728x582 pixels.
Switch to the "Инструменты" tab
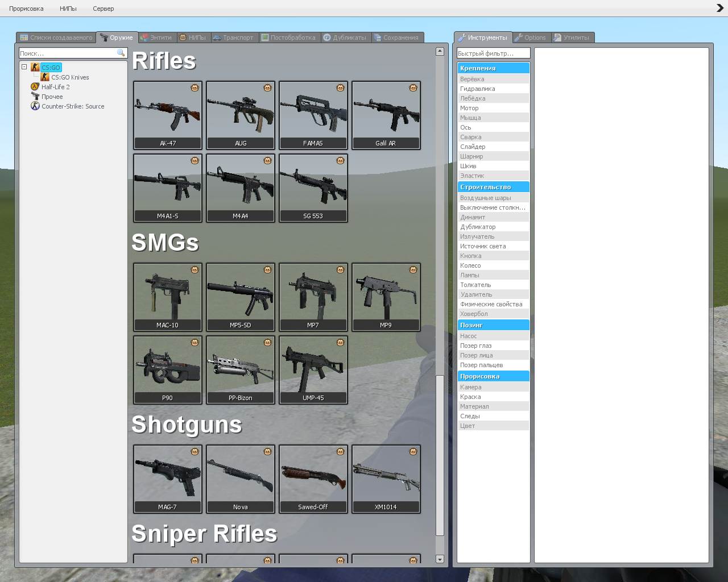pyautogui.click(x=483, y=38)
